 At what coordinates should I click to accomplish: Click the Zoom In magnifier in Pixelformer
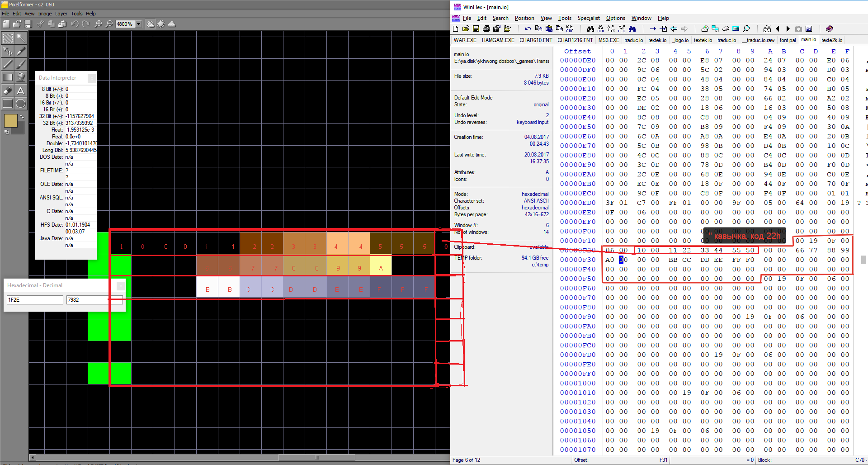tap(98, 24)
